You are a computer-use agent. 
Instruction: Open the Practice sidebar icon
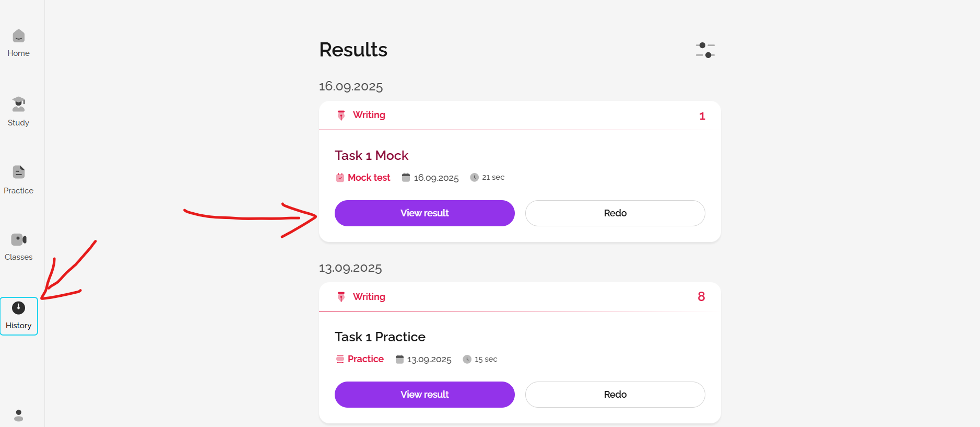(19, 172)
